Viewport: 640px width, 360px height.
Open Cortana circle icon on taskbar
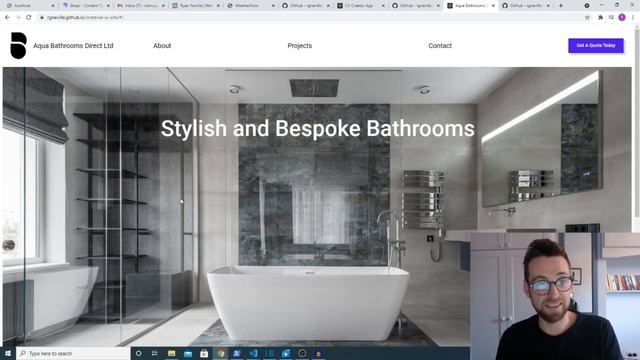(139, 353)
